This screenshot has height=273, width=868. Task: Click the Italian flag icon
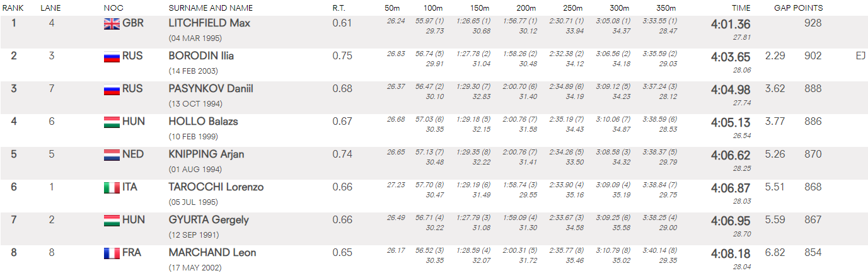[112, 188]
